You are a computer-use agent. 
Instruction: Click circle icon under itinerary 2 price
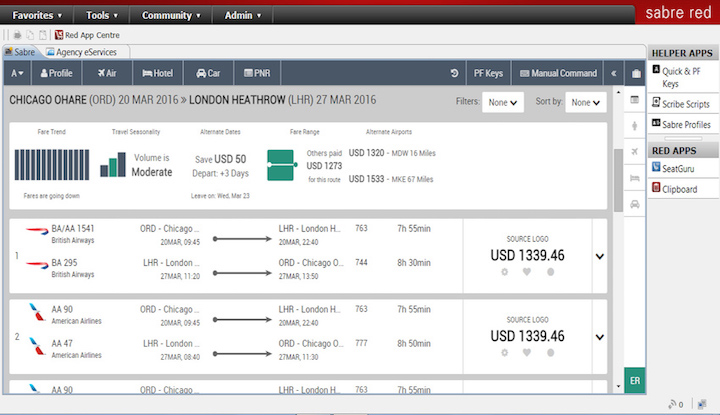[x=551, y=353]
